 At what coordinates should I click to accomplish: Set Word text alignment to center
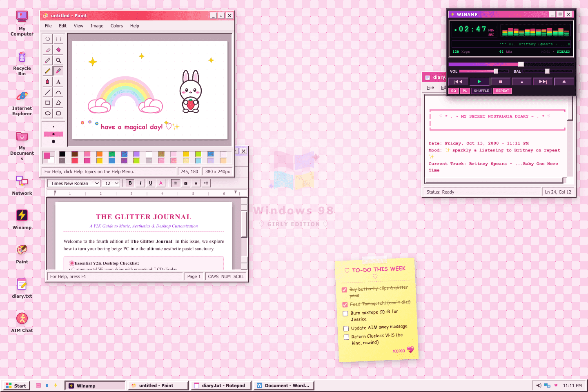pyautogui.click(x=186, y=183)
